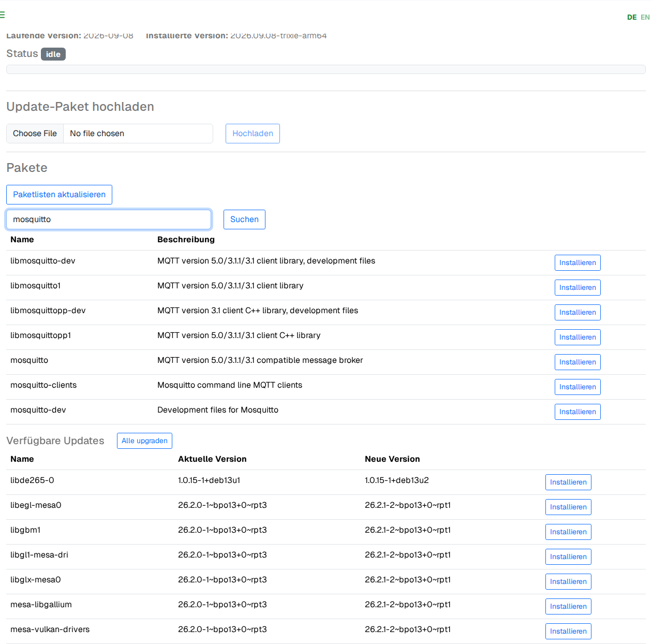
Task: Switch language to DE
Action: (632, 17)
